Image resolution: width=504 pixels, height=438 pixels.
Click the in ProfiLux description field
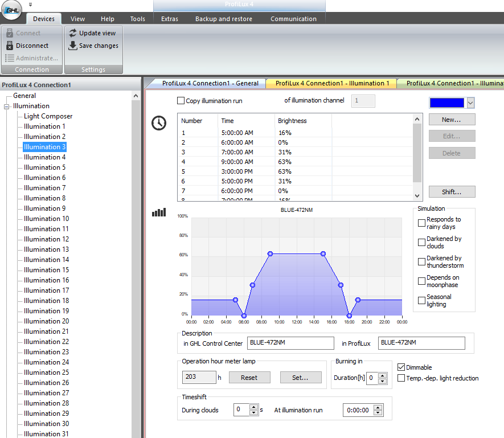[x=421, y=343]
